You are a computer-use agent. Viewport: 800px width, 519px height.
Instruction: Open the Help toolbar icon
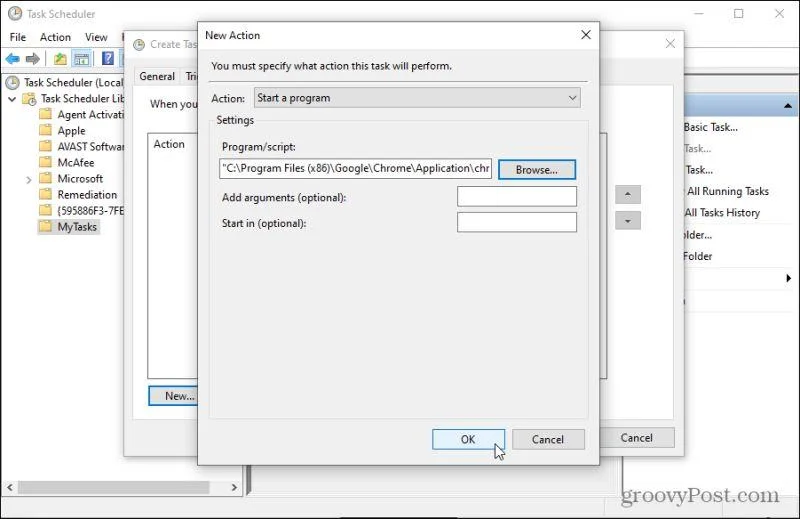click(108, 59)
